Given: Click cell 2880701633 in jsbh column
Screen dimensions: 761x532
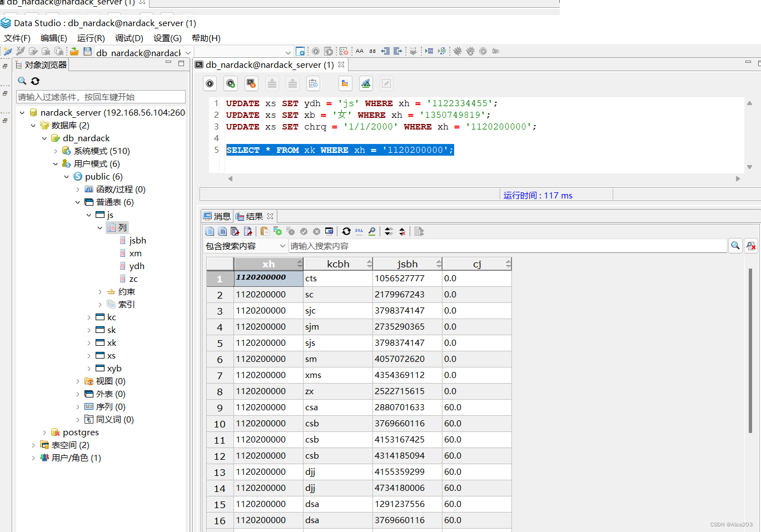Looking at the screenshot, I should click(407, 407).
